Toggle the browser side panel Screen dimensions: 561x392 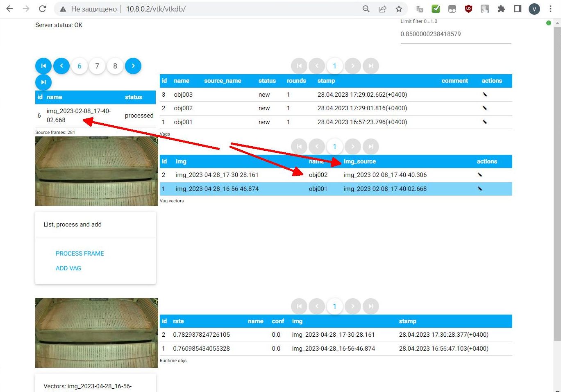pyautogui.click(x=518, y=9)
